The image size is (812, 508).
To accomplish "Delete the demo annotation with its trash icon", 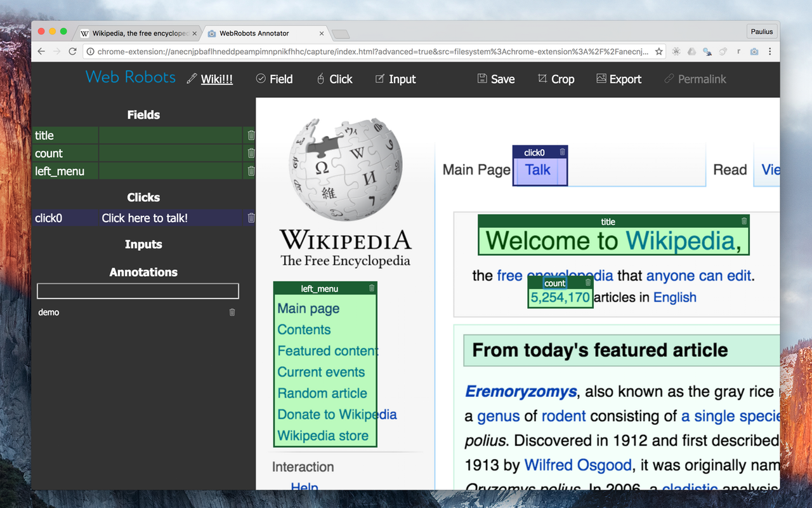I will pos(232,312).
